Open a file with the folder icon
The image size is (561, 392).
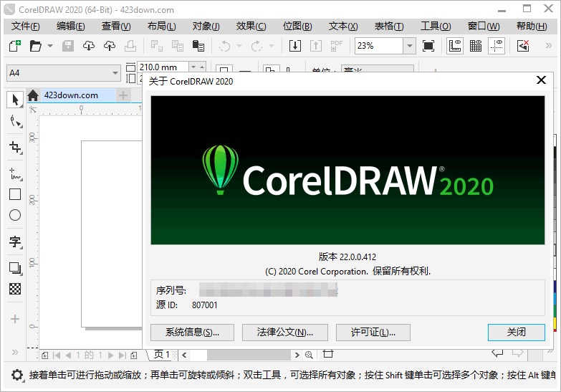click(35, 46)
